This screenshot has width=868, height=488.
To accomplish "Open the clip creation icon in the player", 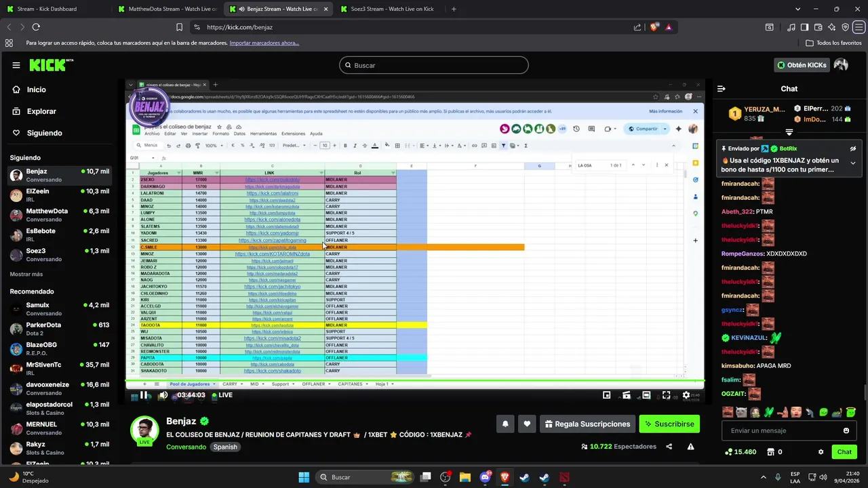I will (627, 395).
